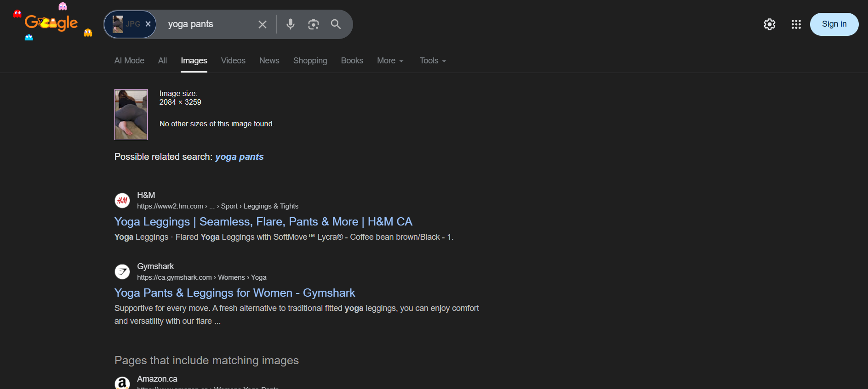
Task: Open the uploaded JPG thumbnail in search box
Action: click(x=118, y=24)
